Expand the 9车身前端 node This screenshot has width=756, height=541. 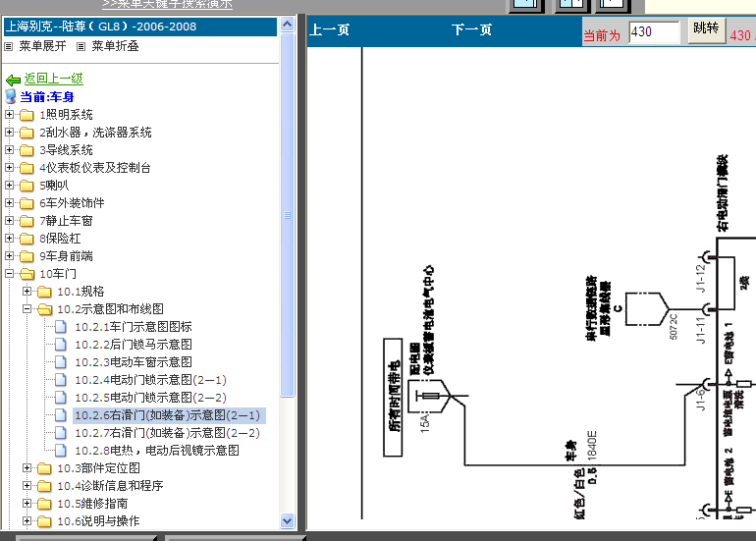click(9, 256)
